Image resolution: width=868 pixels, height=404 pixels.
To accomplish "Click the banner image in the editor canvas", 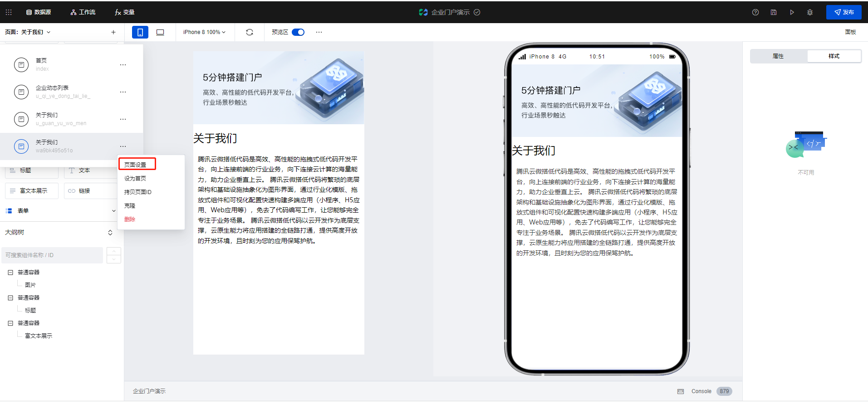I will pyautogui.click(x=279, y=88).
